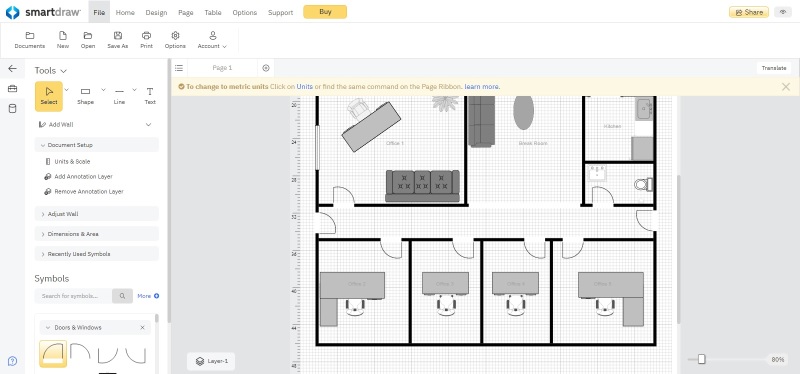Viewport: 800px width, 374px height.
Task: Click the Open file icon
Action: tap(88, 40)
